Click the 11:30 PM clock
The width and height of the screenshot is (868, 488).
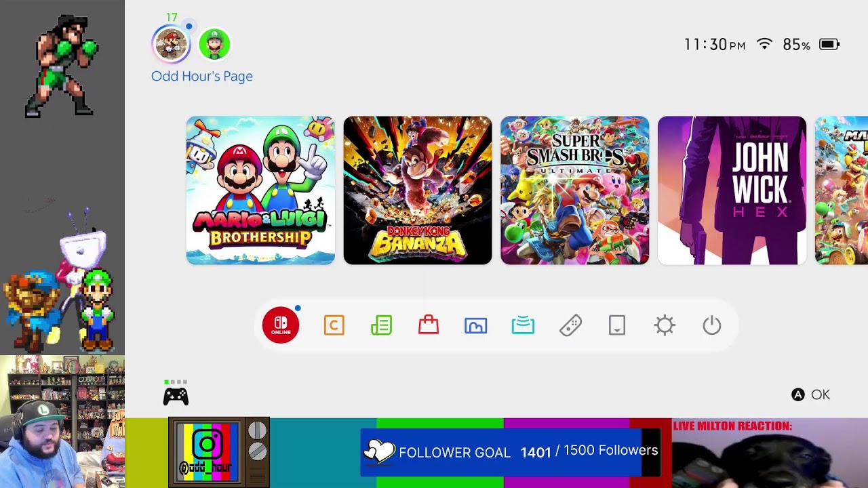click(x=715, y=45)
